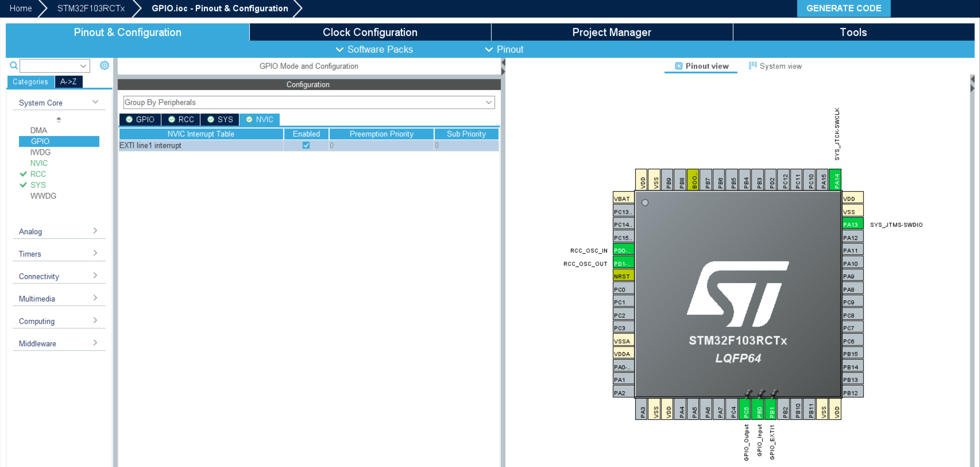Image resolution: width=980 pixels, height=467 pixels.
Task: Collapse the System Core category
Action: [95, 102]
